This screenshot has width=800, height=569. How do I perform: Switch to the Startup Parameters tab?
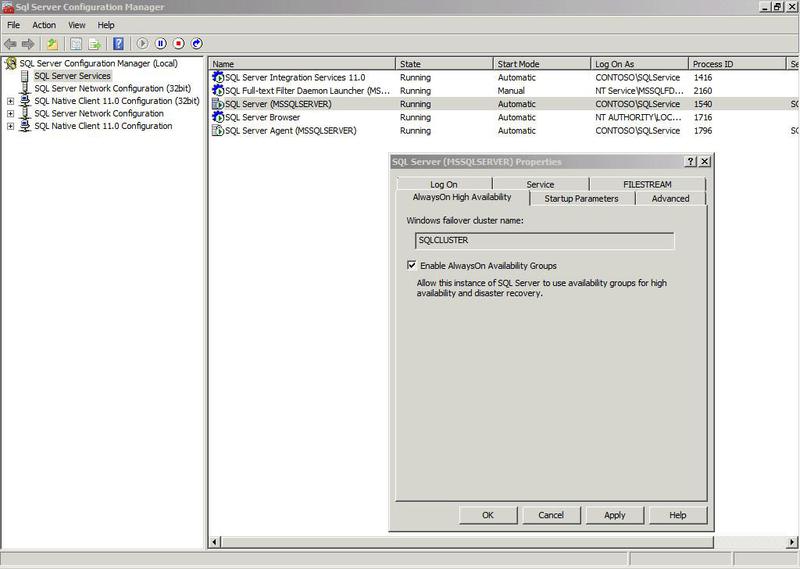(582, 199)
